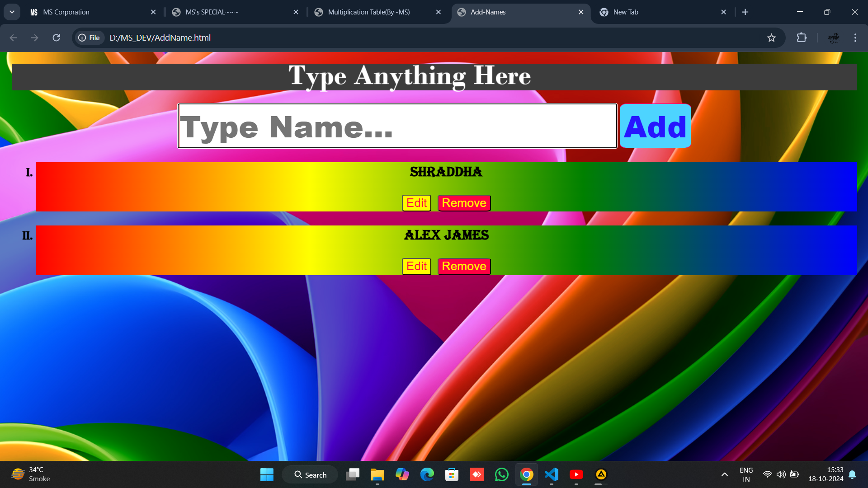This screenshot has height=488, width=868.
Task: Click the taskbar Search box
Action: [x=310, y=474]
